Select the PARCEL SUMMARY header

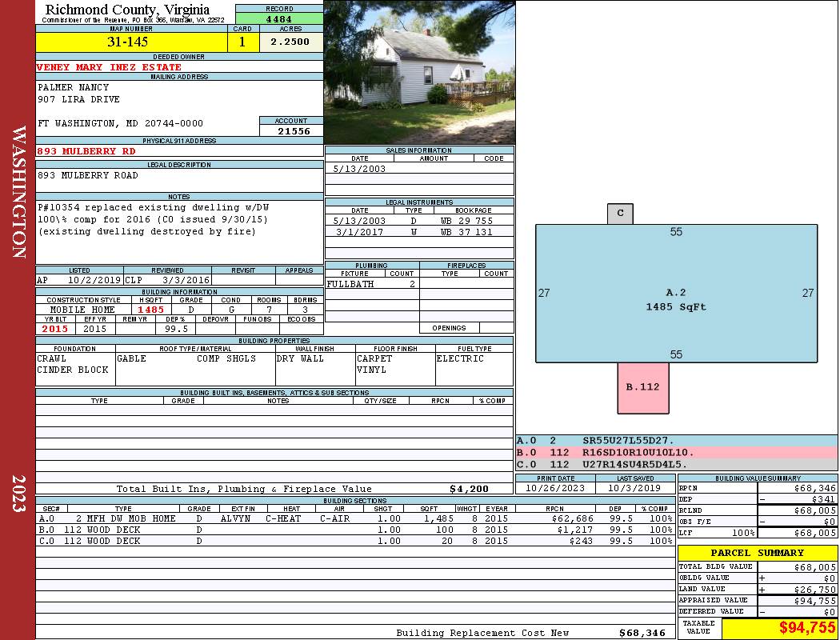click(x=757, y=553)
